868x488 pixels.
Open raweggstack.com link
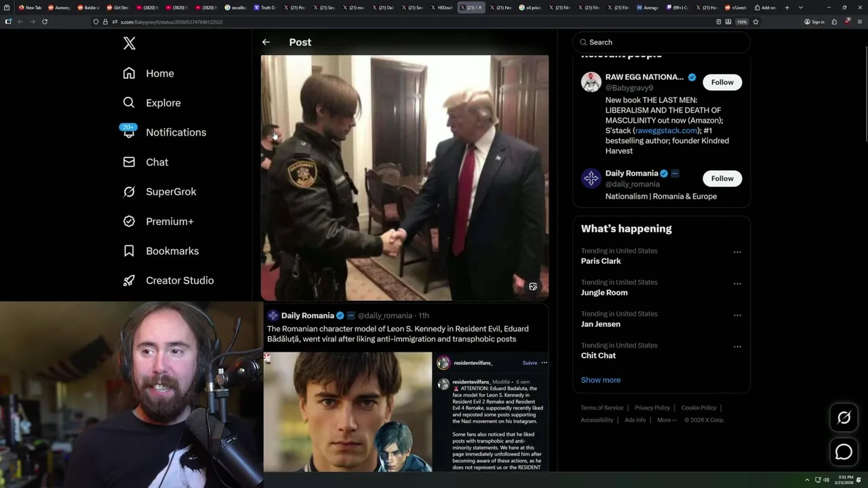point(665,131)
